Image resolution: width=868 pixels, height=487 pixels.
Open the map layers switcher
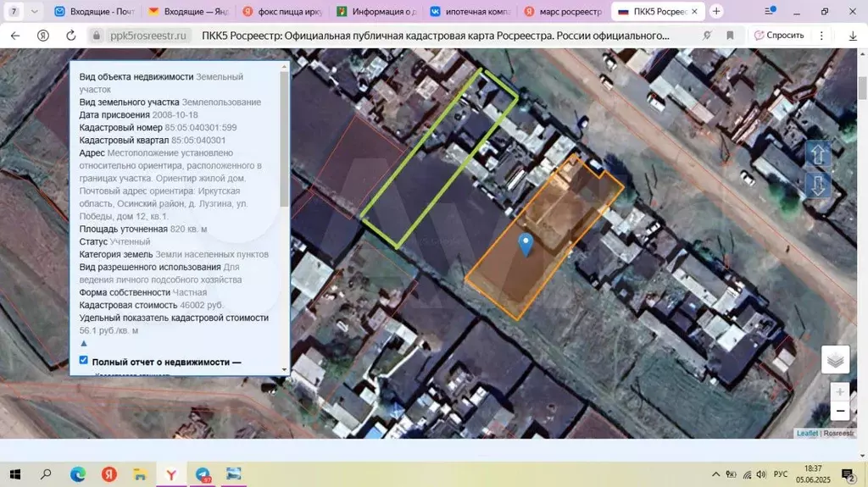tap(835, 360)
